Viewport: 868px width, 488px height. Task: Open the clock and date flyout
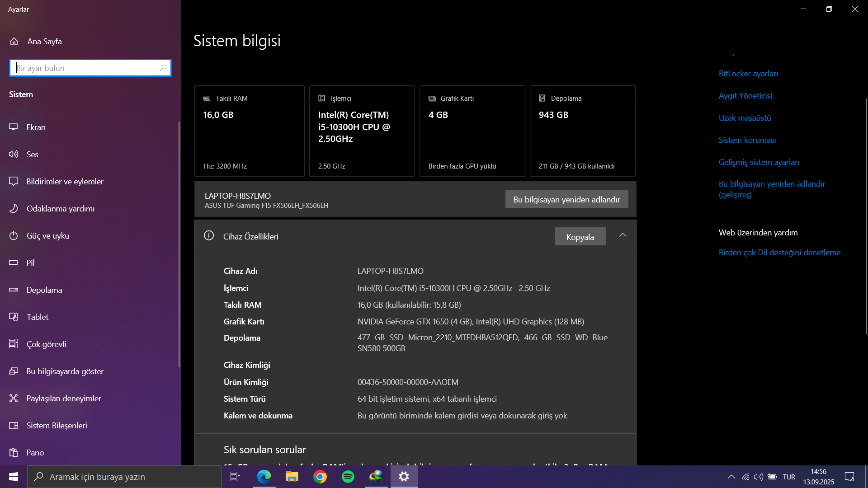[819, 477]
